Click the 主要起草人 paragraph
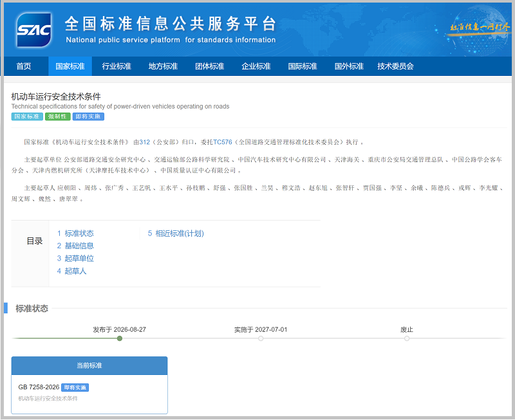515x420 pixels. point(257,193)
